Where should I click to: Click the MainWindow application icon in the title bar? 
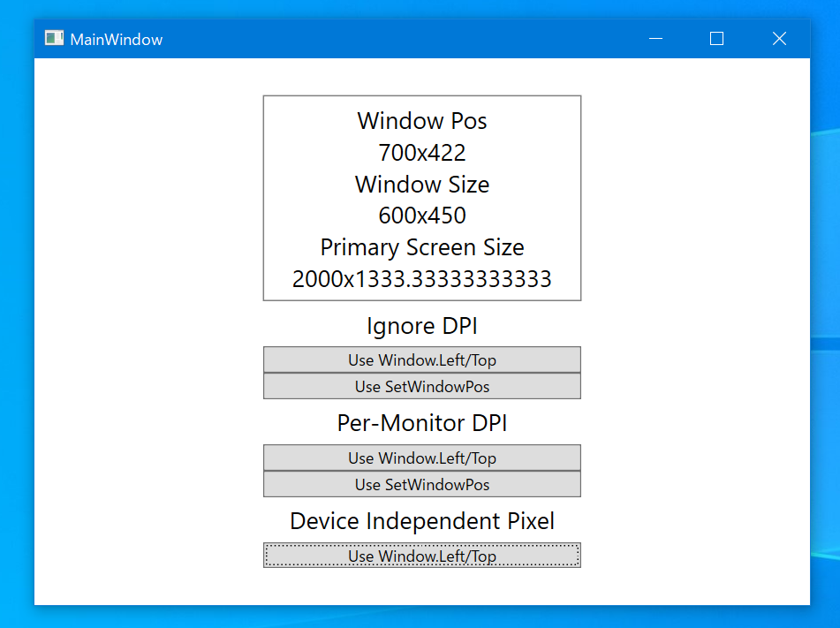pos(54,38)
